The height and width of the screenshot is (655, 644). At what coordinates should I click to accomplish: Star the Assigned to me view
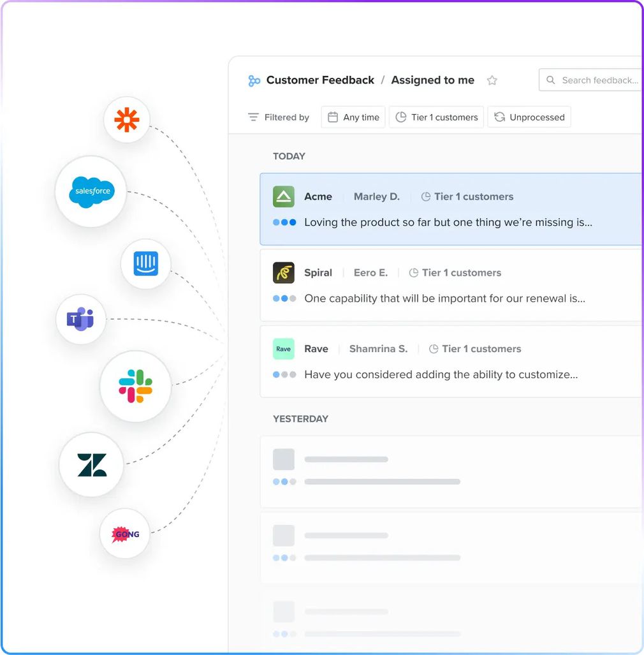click(x=492, y=80)
